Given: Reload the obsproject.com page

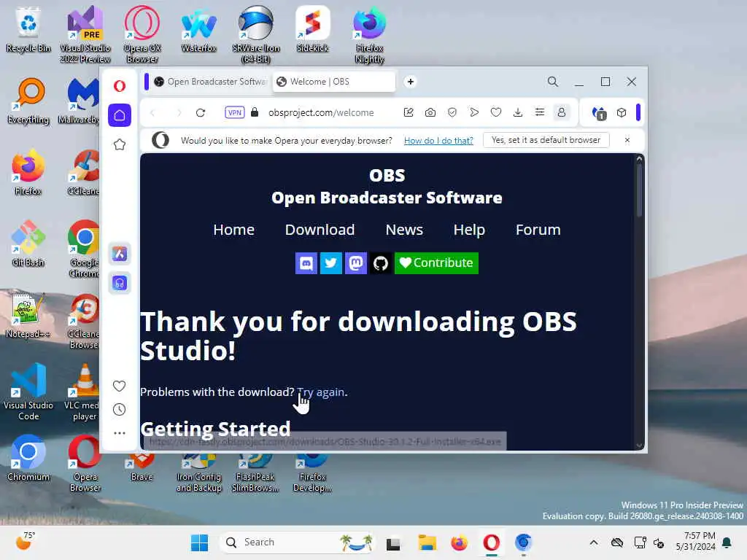Looking at the screenshot, I should pos(201,113).
